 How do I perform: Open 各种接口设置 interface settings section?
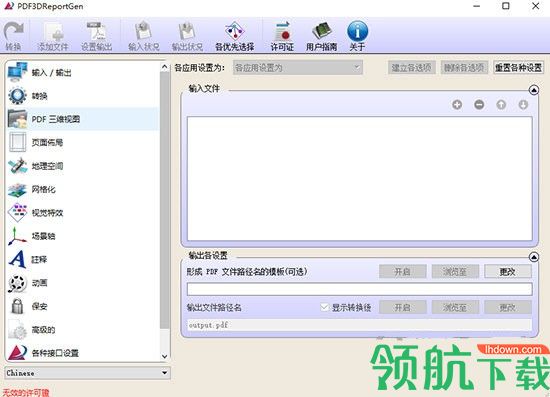(83, 352)
